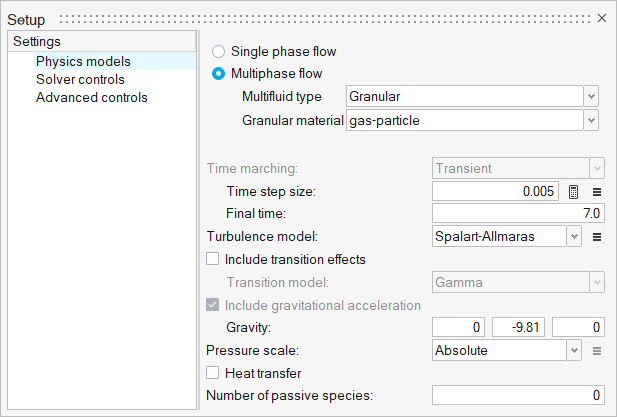Viewport: 617px width, 417px height.
Task: Expand the Multifluid type dropdown
Action: [591, 97]
